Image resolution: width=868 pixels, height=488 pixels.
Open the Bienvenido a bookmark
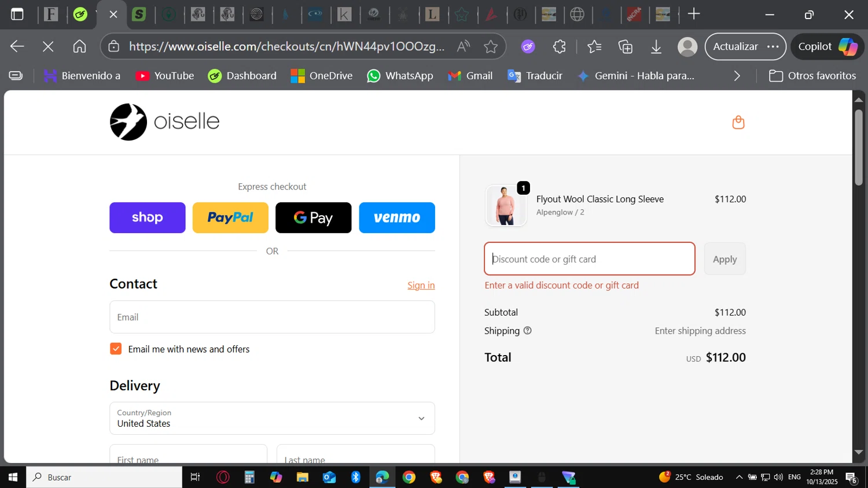click(x=82, y=76)
